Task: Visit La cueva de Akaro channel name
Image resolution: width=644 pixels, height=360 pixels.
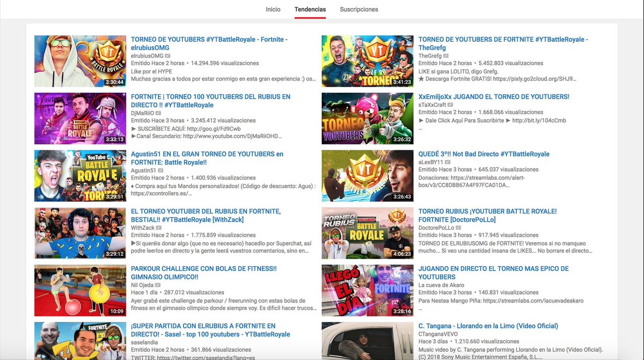Action: (441, 285)
